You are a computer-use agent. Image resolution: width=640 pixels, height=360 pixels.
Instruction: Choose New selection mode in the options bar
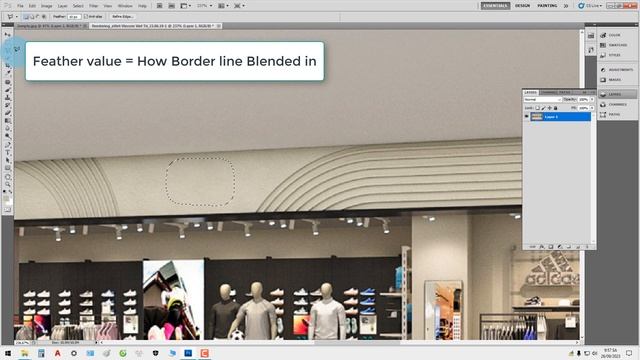(26, 17)
